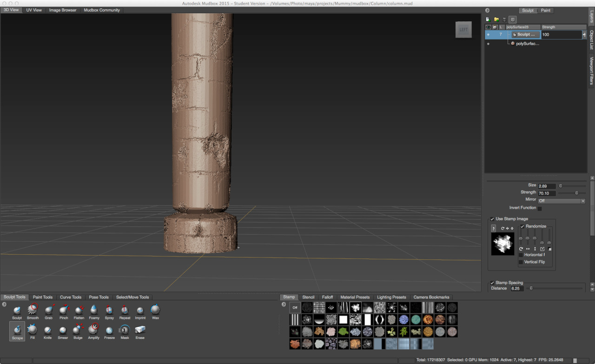Toggle the Invert Function checkbox

539,208
